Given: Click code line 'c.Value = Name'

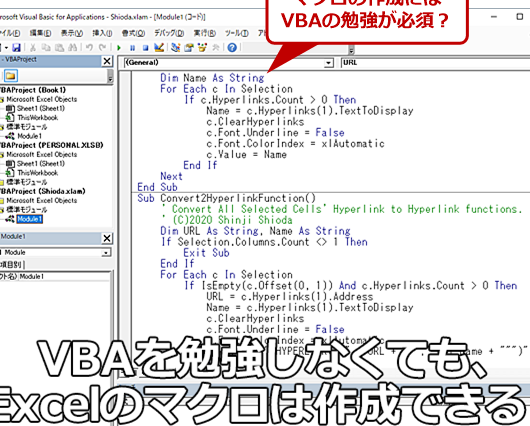Looking at the screenshot, I should (x=246, y=155).
